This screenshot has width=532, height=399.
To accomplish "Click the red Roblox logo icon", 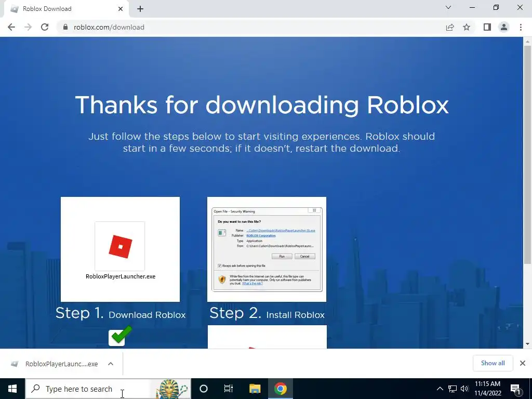I will point(121,247).
